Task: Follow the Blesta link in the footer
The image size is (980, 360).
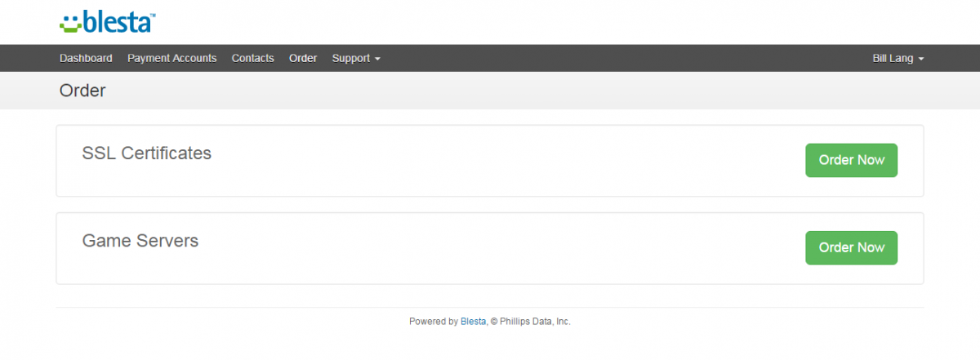Action: point(474,322)
